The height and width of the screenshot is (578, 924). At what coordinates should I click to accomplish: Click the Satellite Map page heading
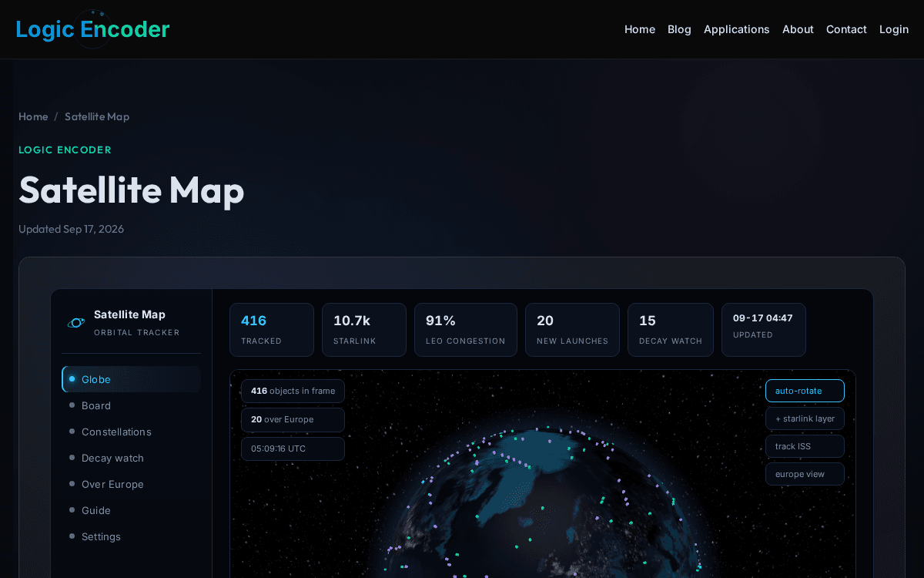(x=132, y=190)
